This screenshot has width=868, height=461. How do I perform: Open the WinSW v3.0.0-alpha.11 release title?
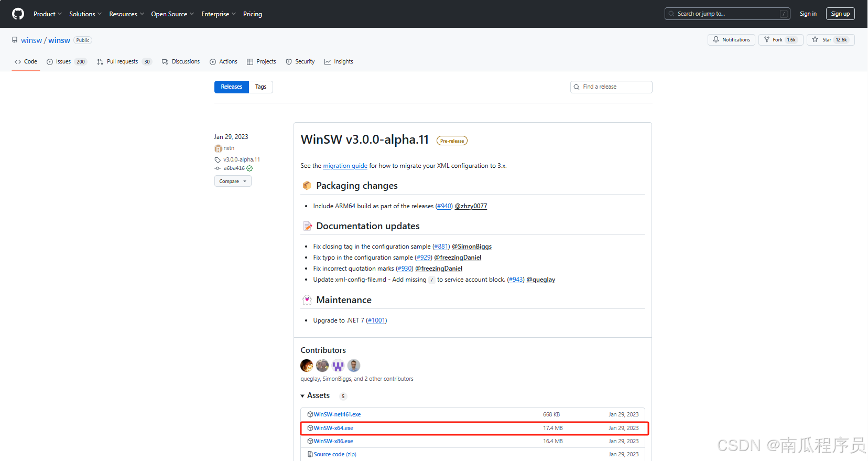pos(365,140)
